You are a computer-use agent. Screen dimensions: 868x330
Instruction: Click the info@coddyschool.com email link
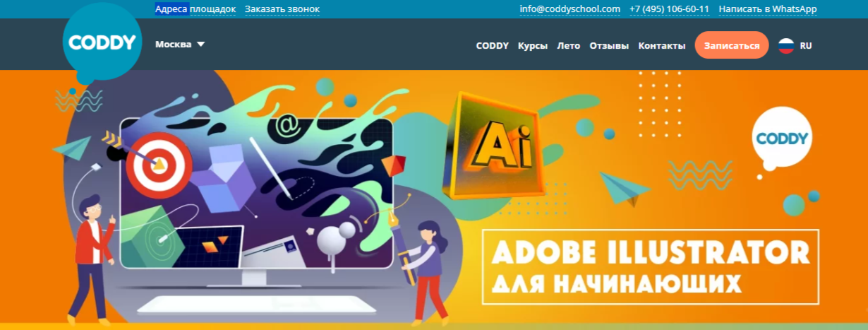[569, 9]
